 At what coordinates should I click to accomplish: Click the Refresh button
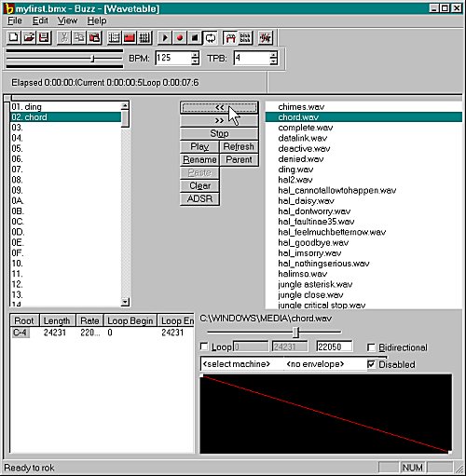click(239, 146)
